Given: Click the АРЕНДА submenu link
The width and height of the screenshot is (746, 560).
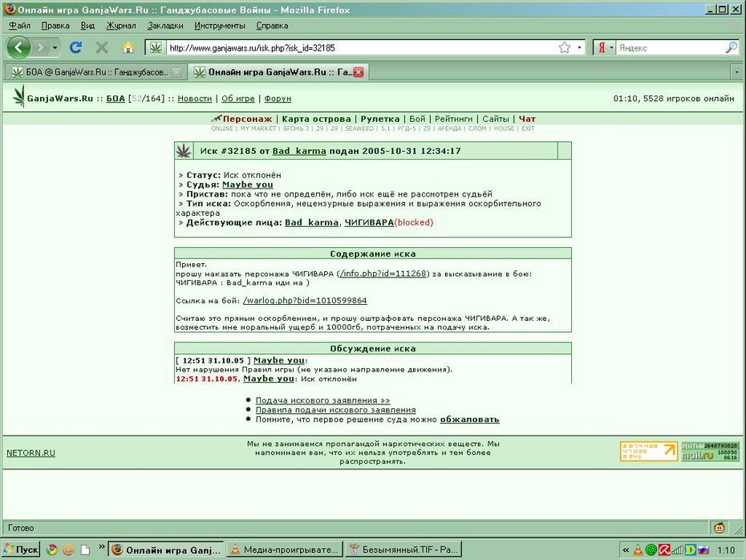Looking at the screenshot, I should tap(449, 128).
